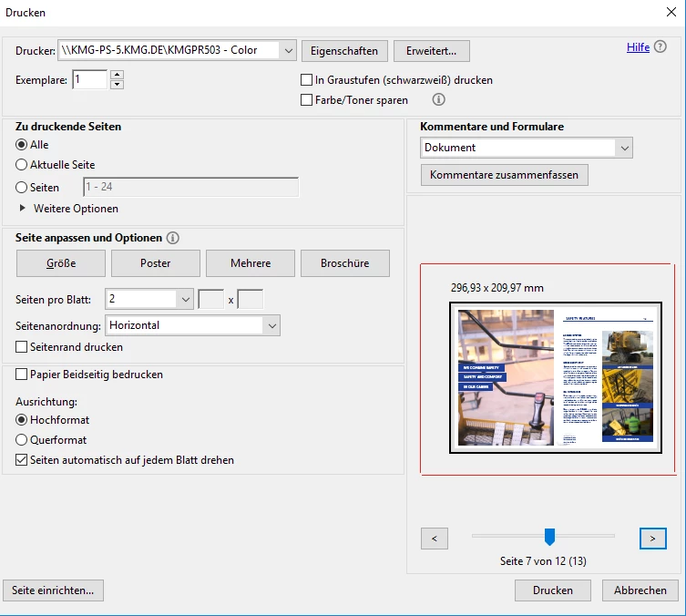686x616 pixels.
Task: Click the Exemplare number field
Action: (x=89, y=79)
